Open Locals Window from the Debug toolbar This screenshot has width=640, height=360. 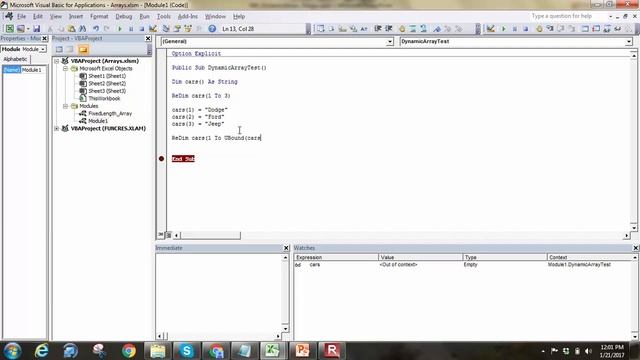[x=585, y=29]
